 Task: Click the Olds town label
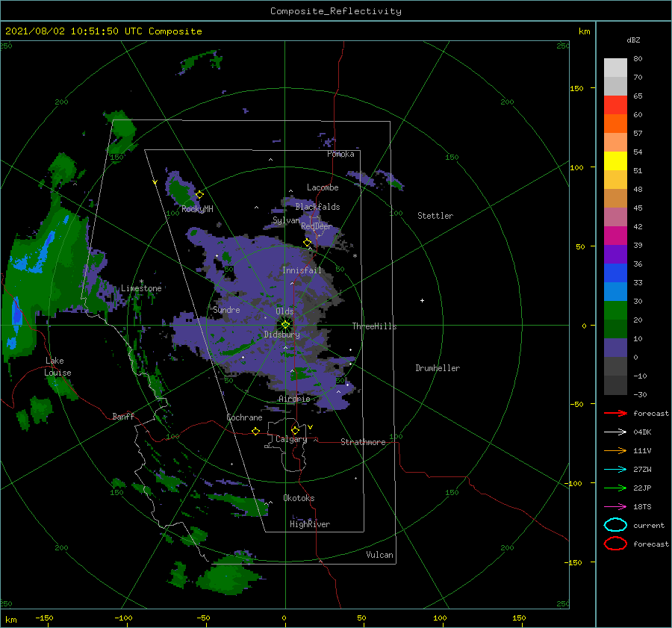pos(284,311)
